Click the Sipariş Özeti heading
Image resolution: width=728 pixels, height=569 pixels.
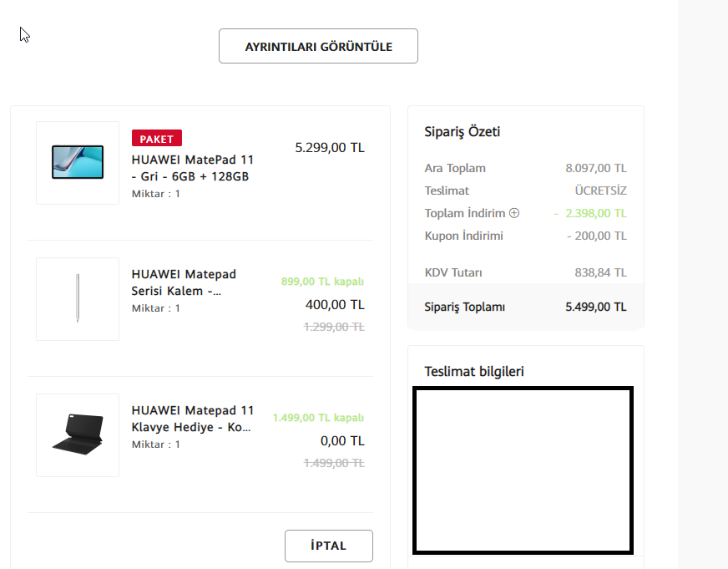tap(462, 132)
